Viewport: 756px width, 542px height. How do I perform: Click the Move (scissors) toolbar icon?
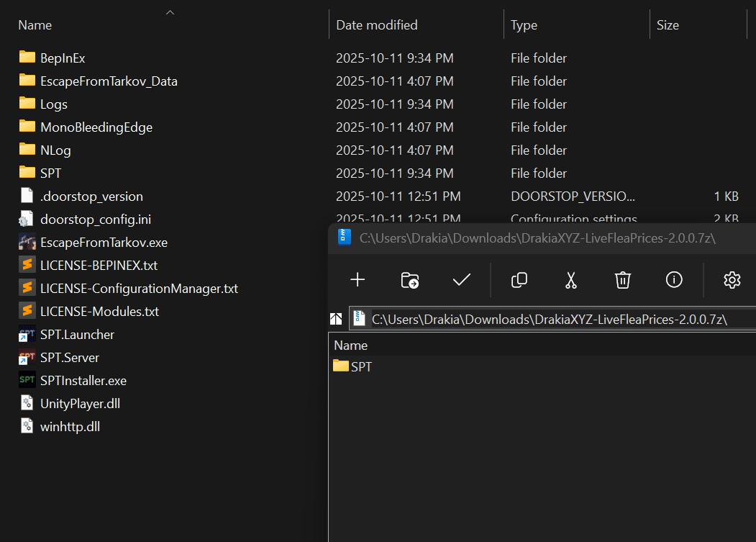click(571, 280)
